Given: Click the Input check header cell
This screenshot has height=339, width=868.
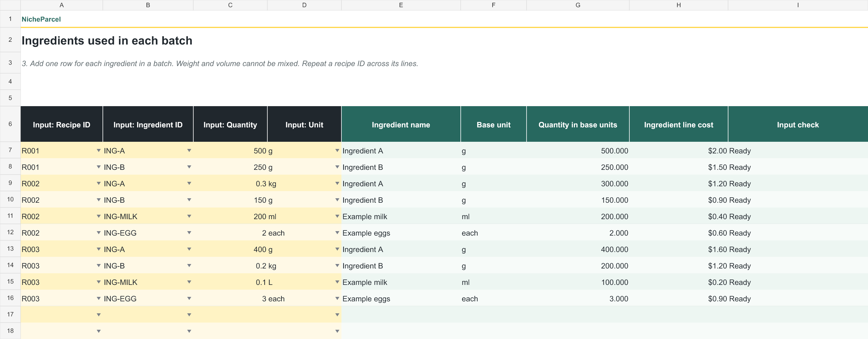Looking at the screenshot, I should (798, 124).
